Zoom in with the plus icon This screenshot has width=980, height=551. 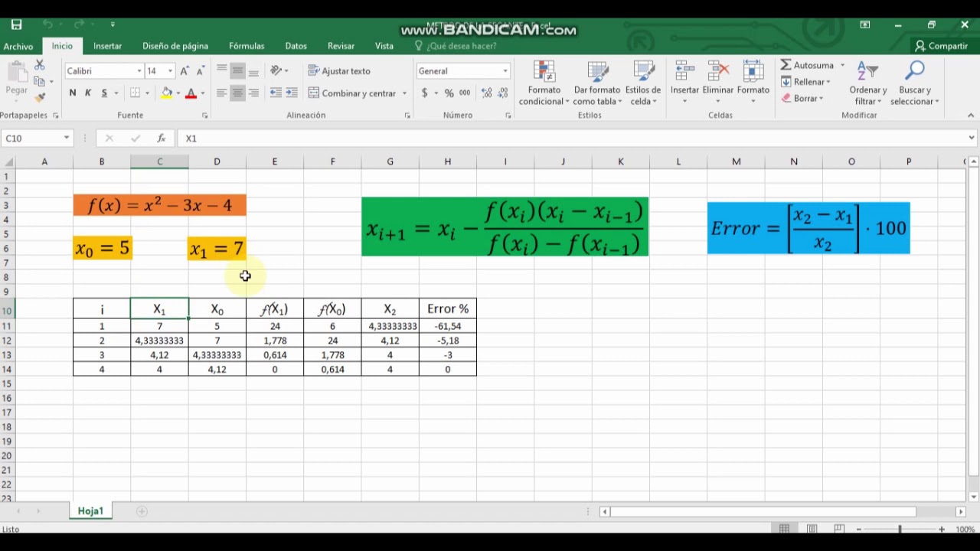[x=942, y=529]
